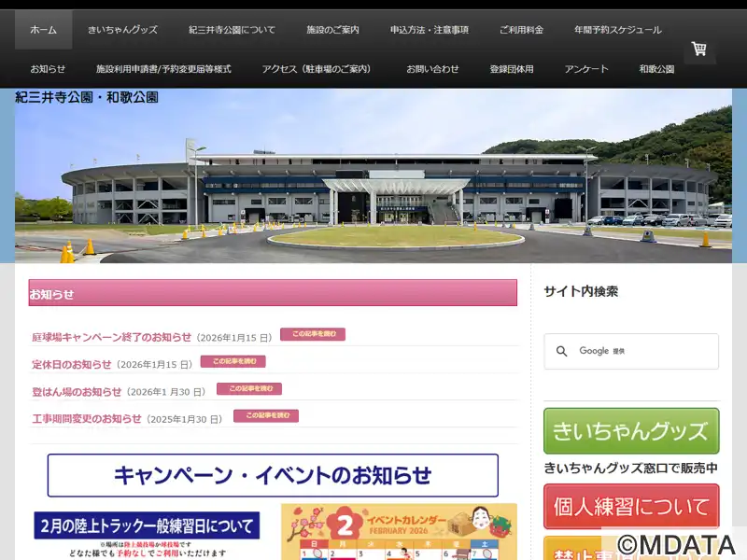The image size is (747, 560).
Task: Open きいちゃんグッズ in navigation menu
Action: point(122,30)
